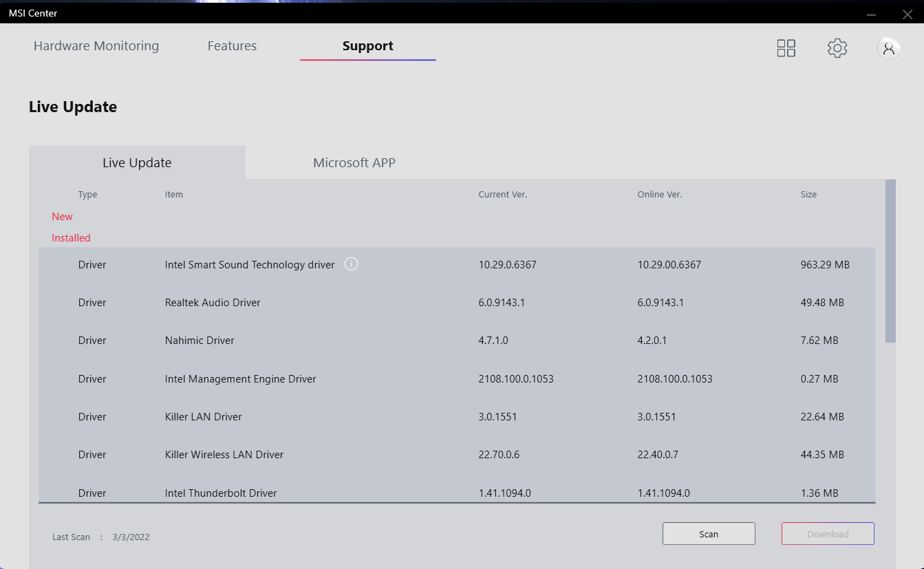Click the driver list scrollbar thumb

click(890, 261)
